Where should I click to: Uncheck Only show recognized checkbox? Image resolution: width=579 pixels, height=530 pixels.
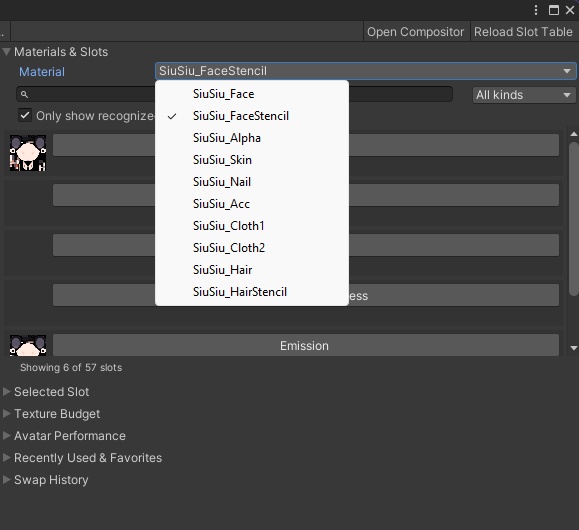coord(25,115)
